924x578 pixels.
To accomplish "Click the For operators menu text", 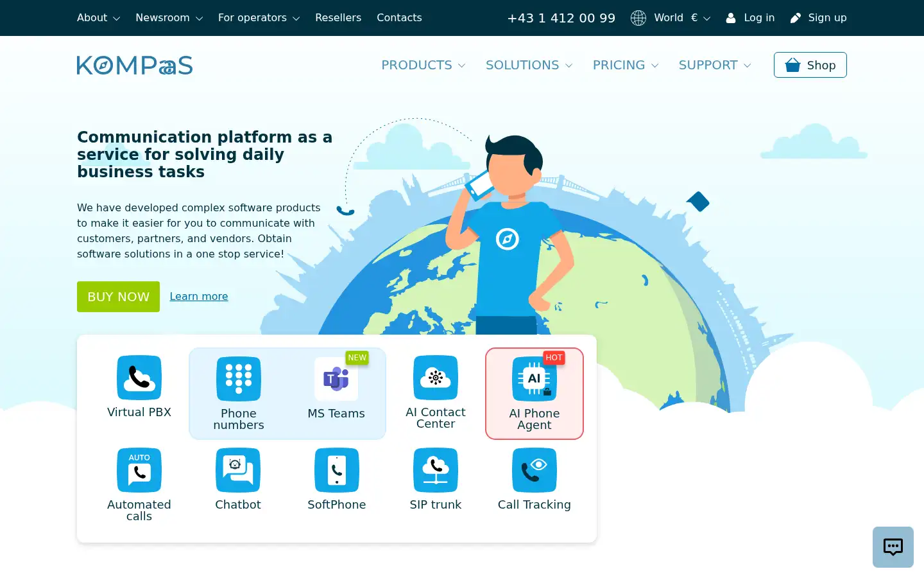I will click(252, 18).
